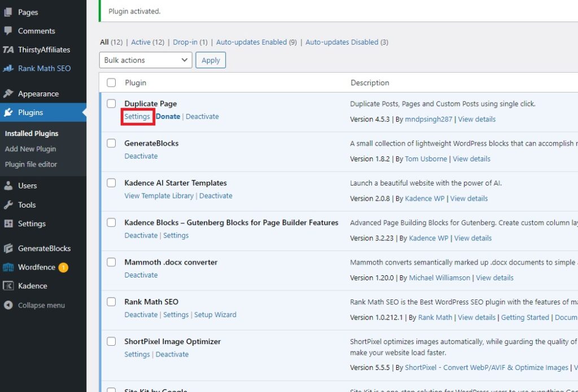
Task: View details for Duplicate Page
Action: tap(476, 119)
